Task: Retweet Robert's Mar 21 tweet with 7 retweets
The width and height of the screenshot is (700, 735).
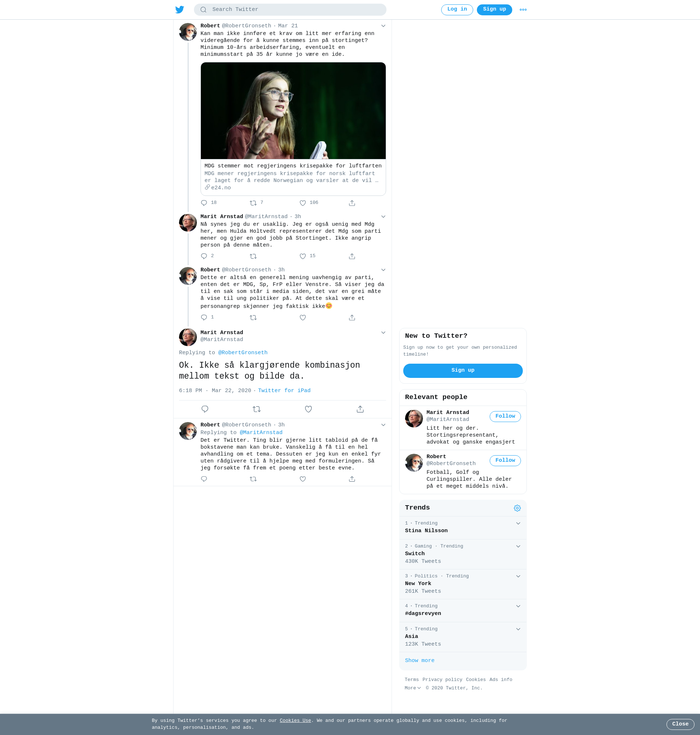Action: pos(253,203)
